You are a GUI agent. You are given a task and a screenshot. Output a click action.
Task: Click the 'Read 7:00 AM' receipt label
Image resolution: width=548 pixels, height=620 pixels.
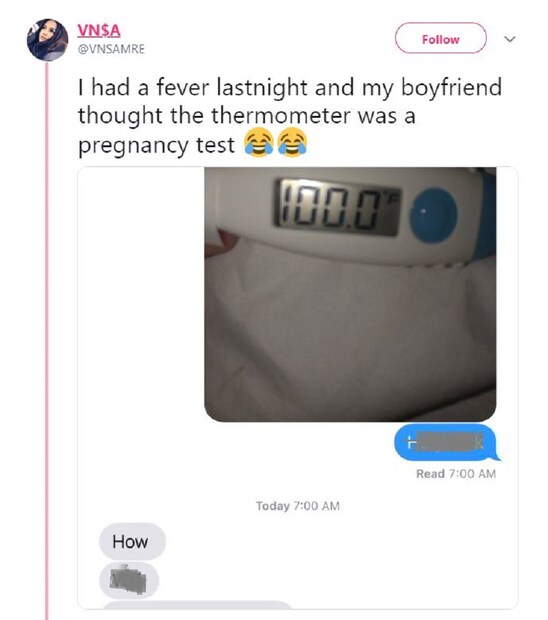(x=456, y=474)
